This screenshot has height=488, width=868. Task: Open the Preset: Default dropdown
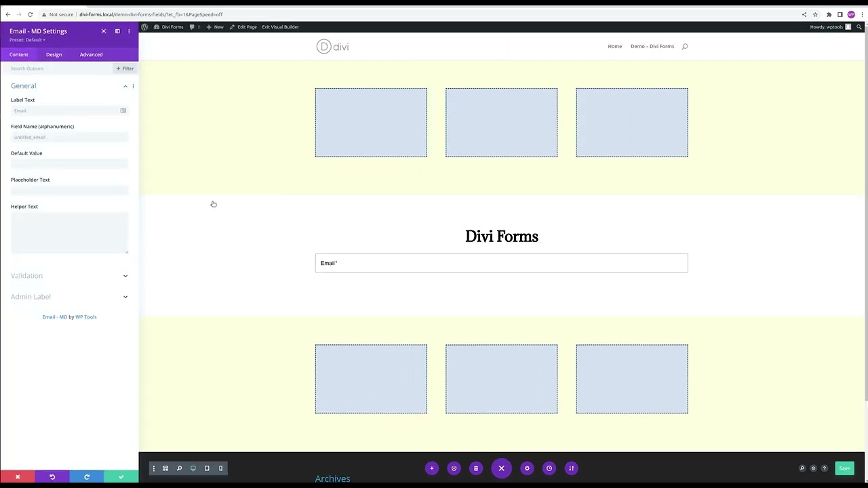pyautogui.click(x=27, y=40)
